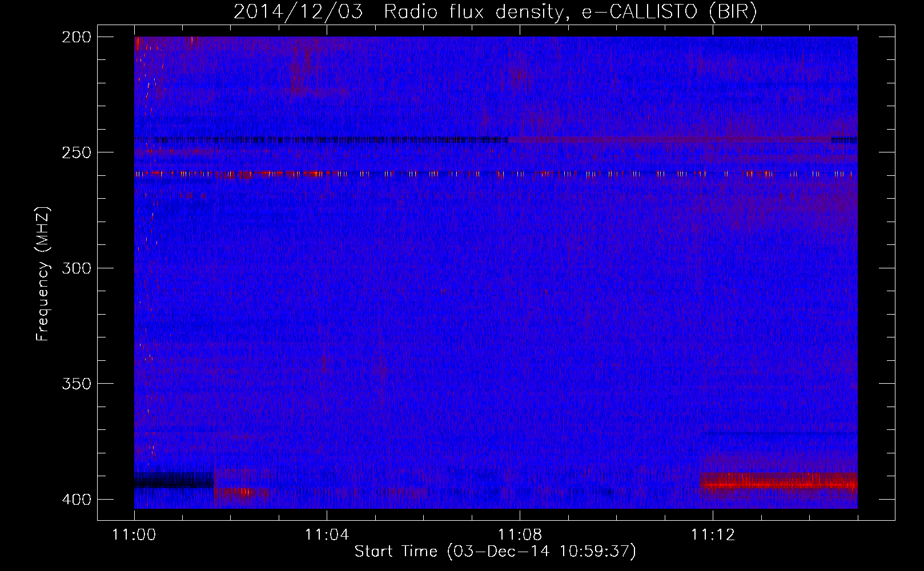Click the 400 frequency tick label
Viewport: 924px width, 571px height.
pos(77,500)
